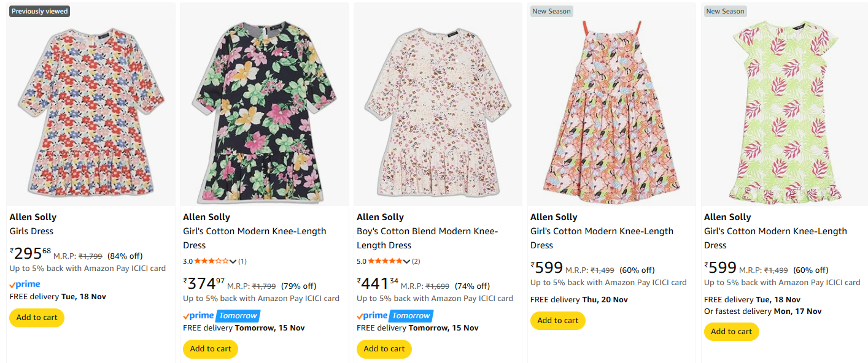Open the (1) review count link
868x363 pixels.
pos(242,261)
